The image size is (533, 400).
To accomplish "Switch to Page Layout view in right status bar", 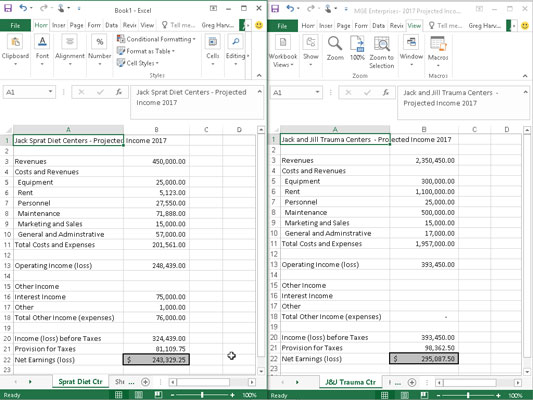I will pos(405,395).
